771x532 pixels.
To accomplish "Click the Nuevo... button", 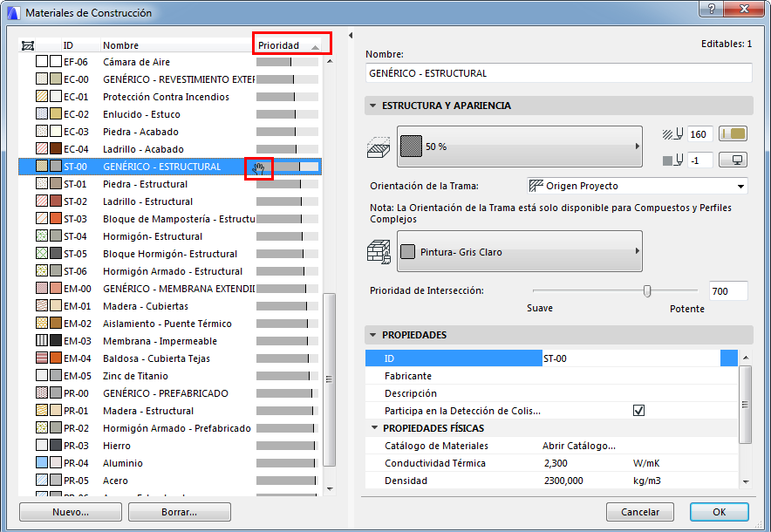I will [71, 512].
